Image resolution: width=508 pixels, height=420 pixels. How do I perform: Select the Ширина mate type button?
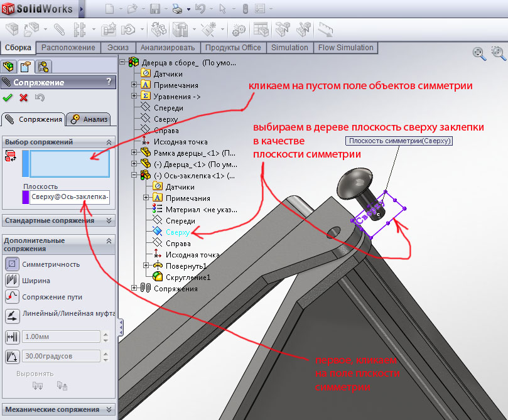tap(11, 281)
